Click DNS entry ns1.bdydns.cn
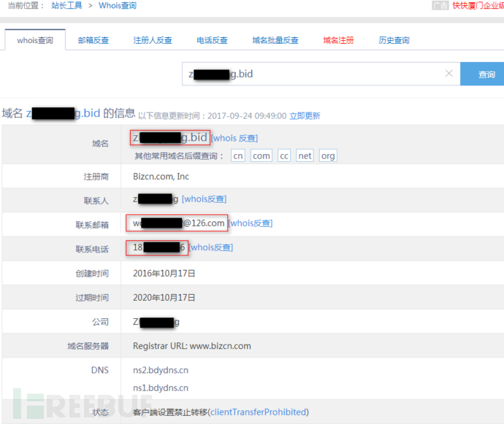This screenshot has width=504, height=424. pyautogui.click(x=161, y=388)
